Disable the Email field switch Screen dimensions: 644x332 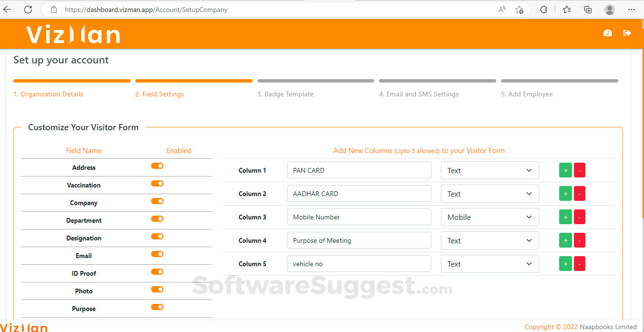pyautogui.click(x=157, y=254)
